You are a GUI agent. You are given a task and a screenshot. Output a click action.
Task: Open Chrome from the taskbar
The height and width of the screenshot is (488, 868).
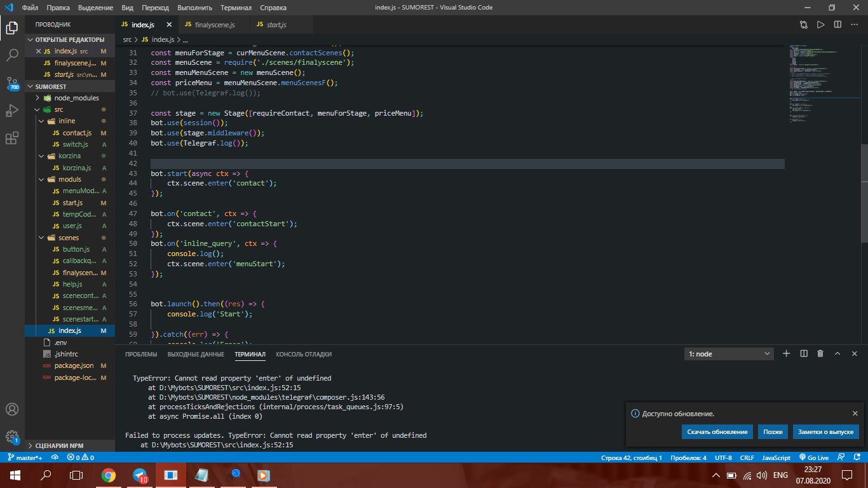pyautogui.click(x=108, y=475)
